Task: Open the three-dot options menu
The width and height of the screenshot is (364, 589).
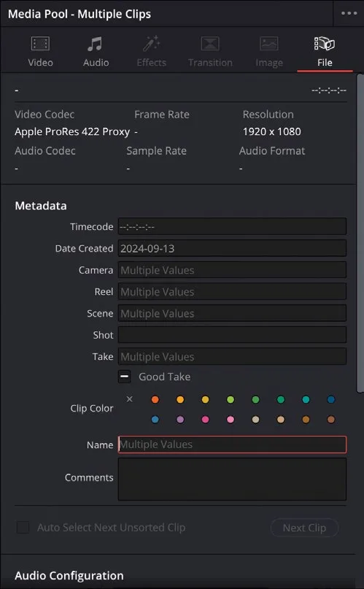Action: [x=349, y=13]
